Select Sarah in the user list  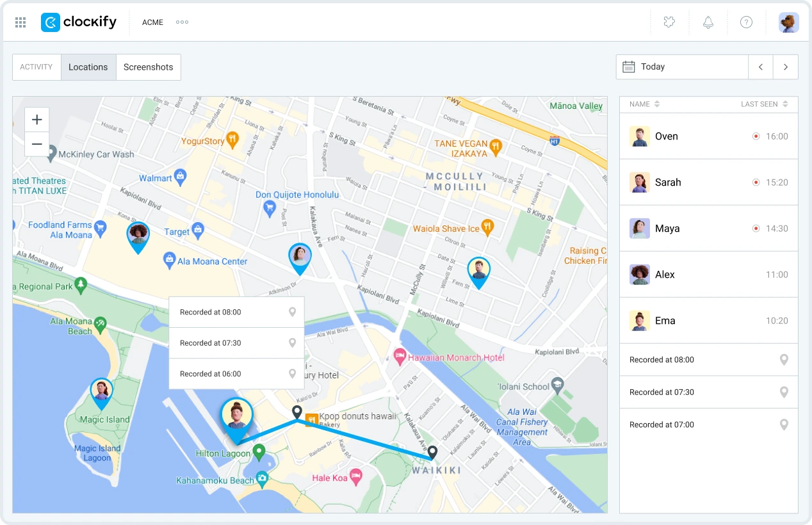pos(709,182)
